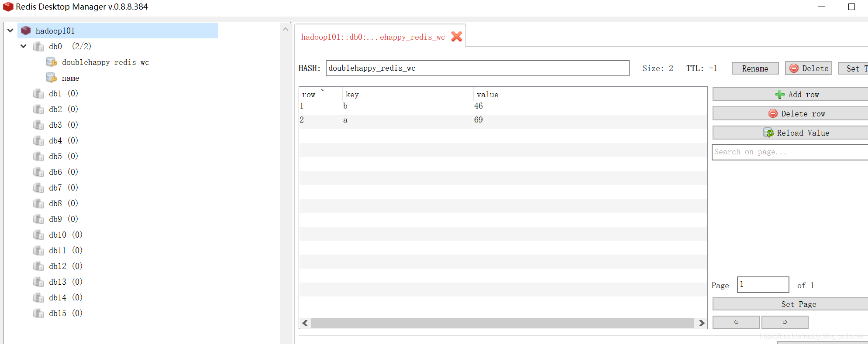The width and height of the screenshot is (868, 344).
Task: Click the db13 database icon
Action: tap(38, 282)
